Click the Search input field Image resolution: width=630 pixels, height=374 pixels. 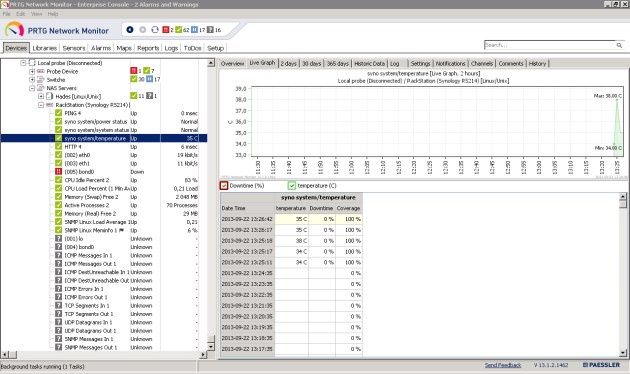(x=550, y=45)
